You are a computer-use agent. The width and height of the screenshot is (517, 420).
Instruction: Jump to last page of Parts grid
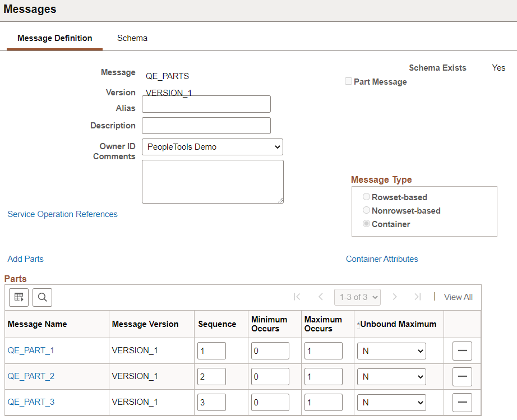[x=417, y=297]
